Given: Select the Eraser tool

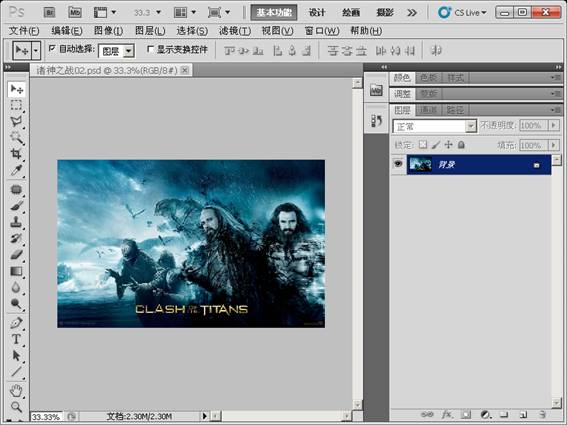Looking at the screenshot, I should (x=16, y=255).
